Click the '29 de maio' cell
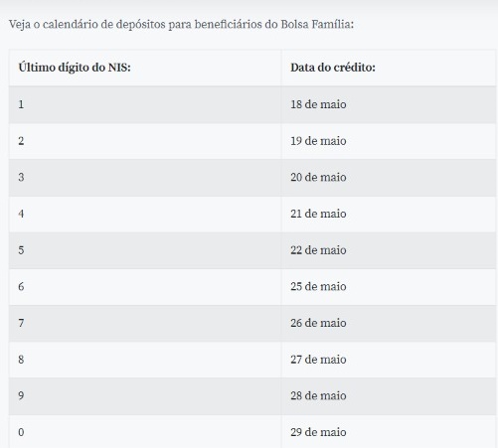 (x=389, y=431)
